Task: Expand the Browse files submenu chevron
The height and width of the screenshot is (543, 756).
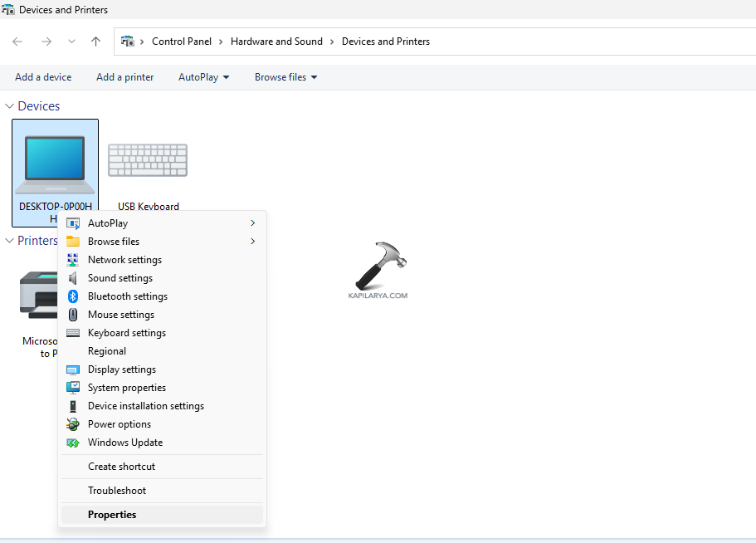Action: coord(251,241)
